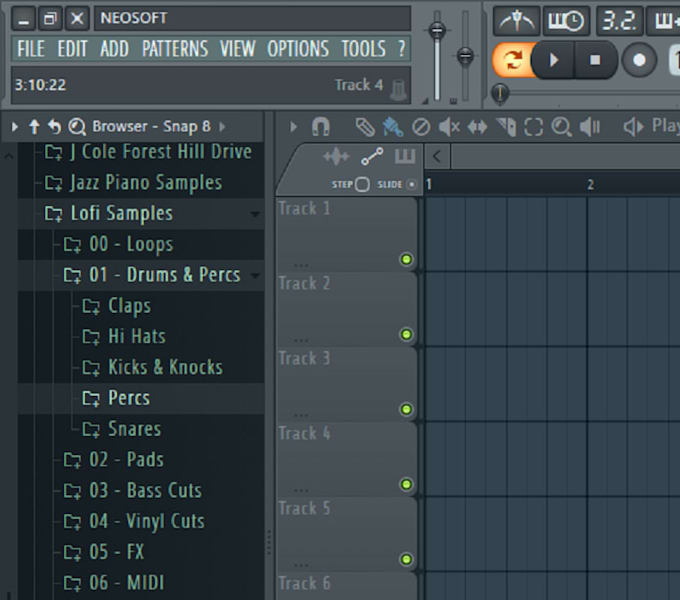This screenshot has height=600, width=680.
Task: Expand the 02 - Pads folder
Action: pos(126,459)
